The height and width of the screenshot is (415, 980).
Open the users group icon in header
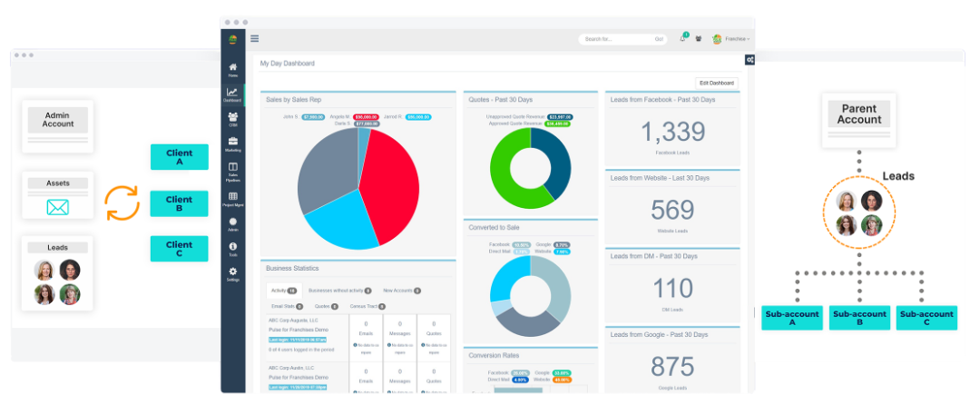click(699, 39)
